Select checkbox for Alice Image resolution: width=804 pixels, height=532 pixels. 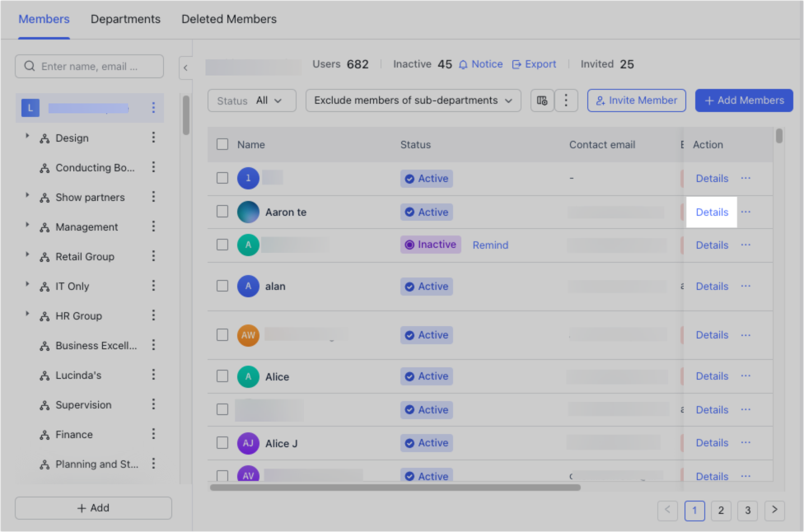[222, 376]
